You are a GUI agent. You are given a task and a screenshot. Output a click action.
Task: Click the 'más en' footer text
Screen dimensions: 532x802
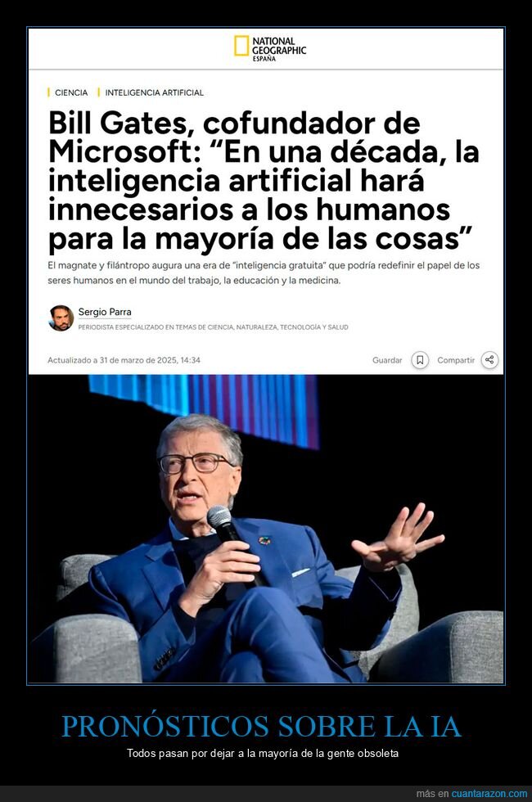[432, 794]
